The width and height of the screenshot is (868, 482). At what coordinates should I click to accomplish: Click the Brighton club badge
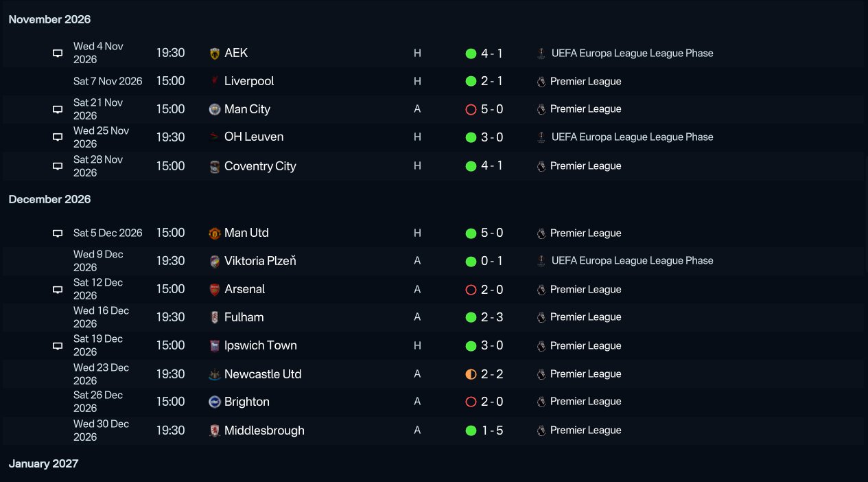(215, 402)
